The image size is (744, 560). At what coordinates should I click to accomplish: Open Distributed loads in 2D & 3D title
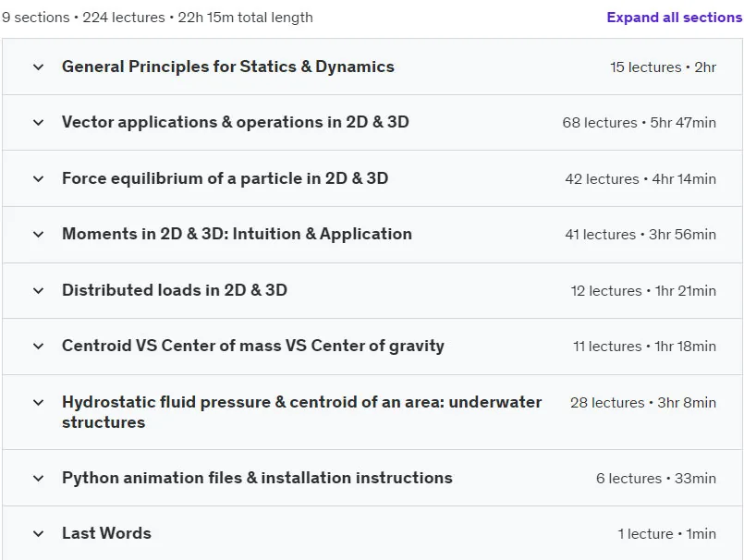[x=175, y=290]
